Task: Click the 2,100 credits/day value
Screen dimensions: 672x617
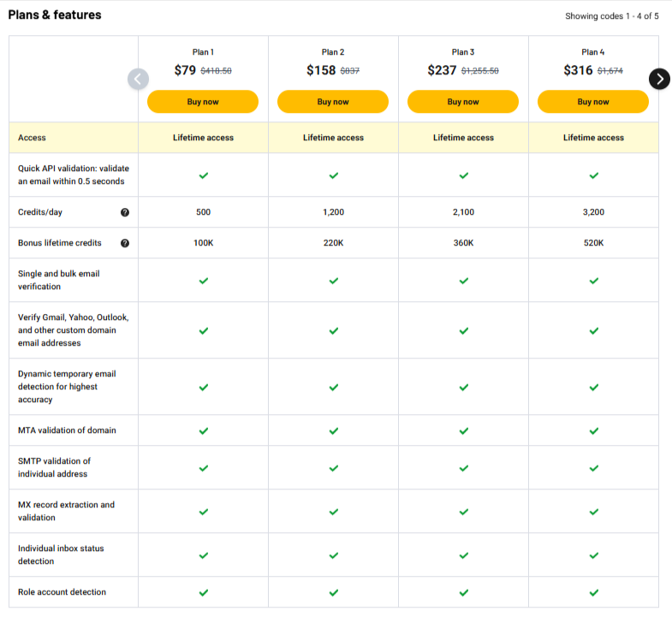Action: (463, 212)
